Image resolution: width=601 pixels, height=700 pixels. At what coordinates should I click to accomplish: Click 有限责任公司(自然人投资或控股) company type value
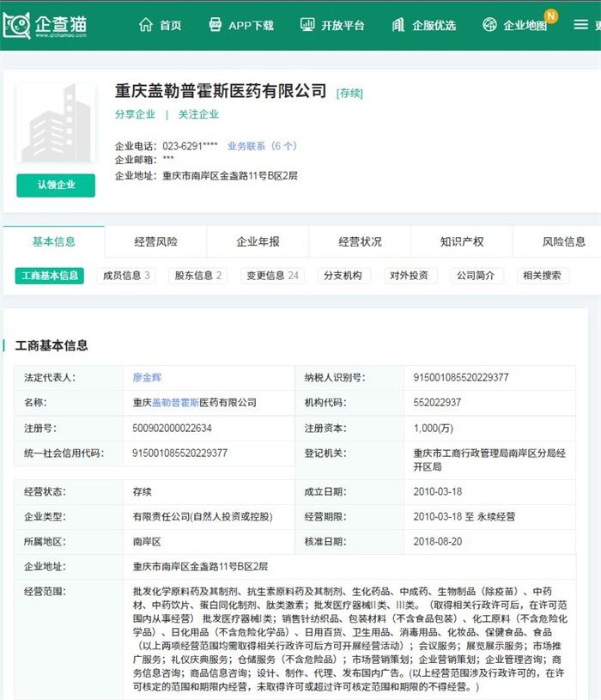tap(203, 516)
